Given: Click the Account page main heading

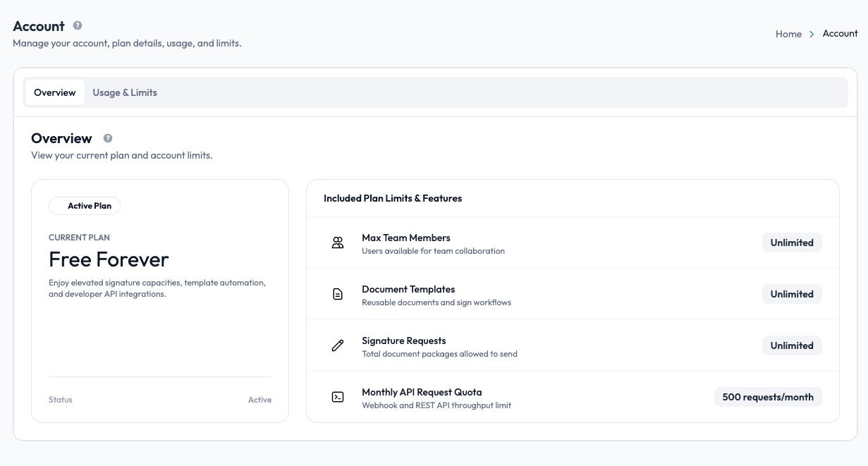Looking at the screenshot, I should (39, 26).
